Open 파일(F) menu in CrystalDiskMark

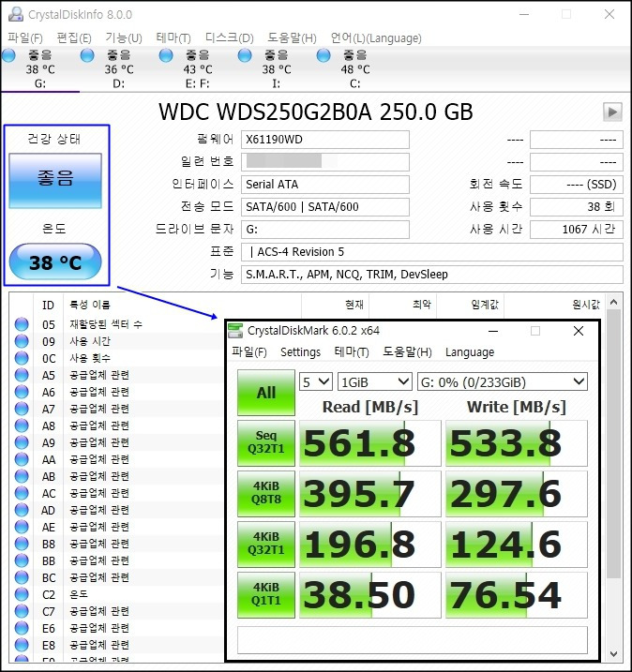pyautogui.click(x=249, y=352)
